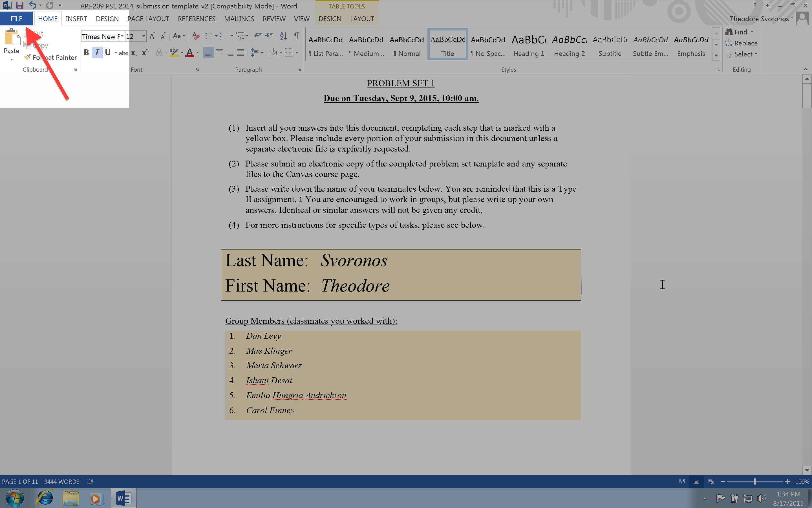Toggle numbered list formatting
Screen dimensions: 812x508
tap(224, 36)
